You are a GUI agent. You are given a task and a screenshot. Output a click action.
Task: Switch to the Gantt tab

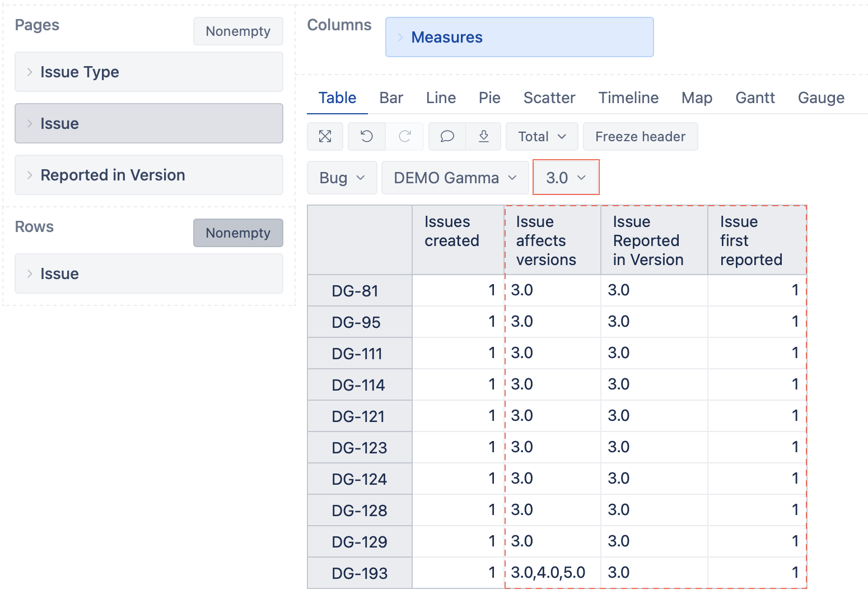755,98
